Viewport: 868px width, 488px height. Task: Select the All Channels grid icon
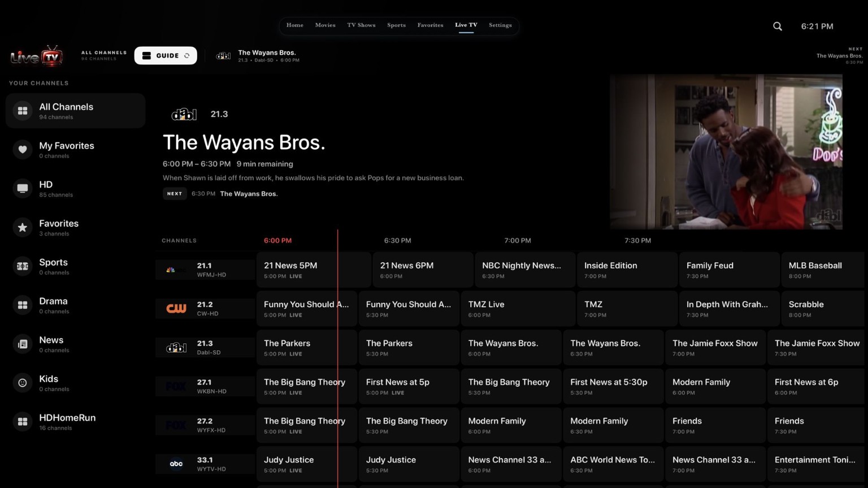23,111
